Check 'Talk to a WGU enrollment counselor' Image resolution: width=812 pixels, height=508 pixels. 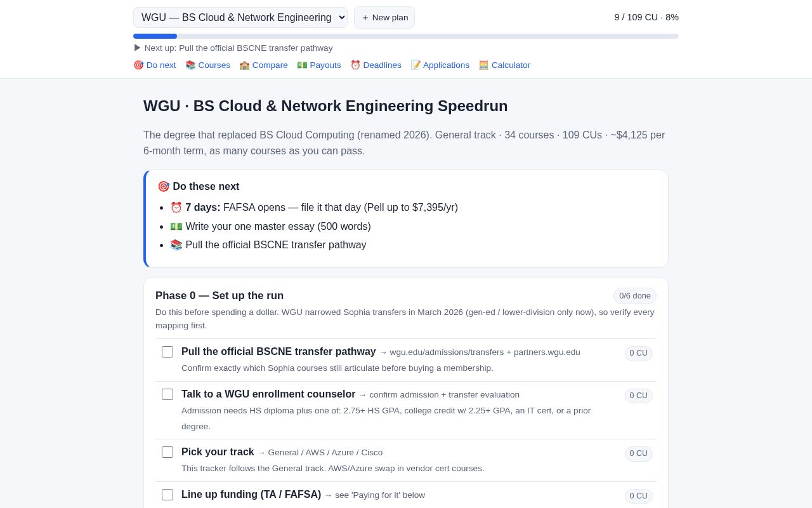coord(167,394)
